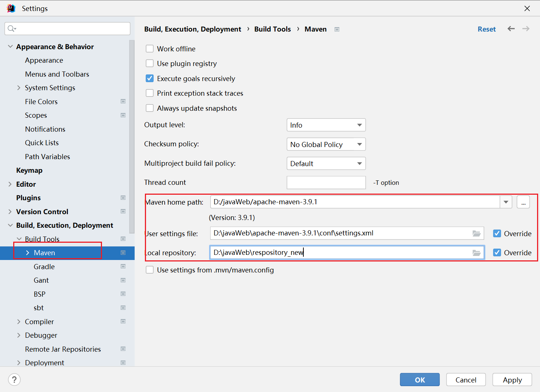The width and height of the screenshot is (540, 392).
Task: Uncheck Execute goals recursively
Action: click(x=150, y=78)
